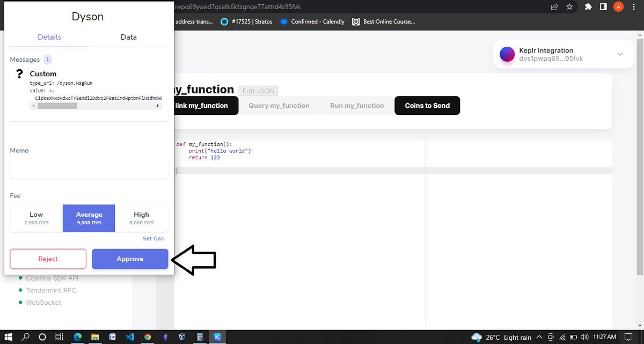Expand the Keplr Integration account dropdown

click(620, 54)
